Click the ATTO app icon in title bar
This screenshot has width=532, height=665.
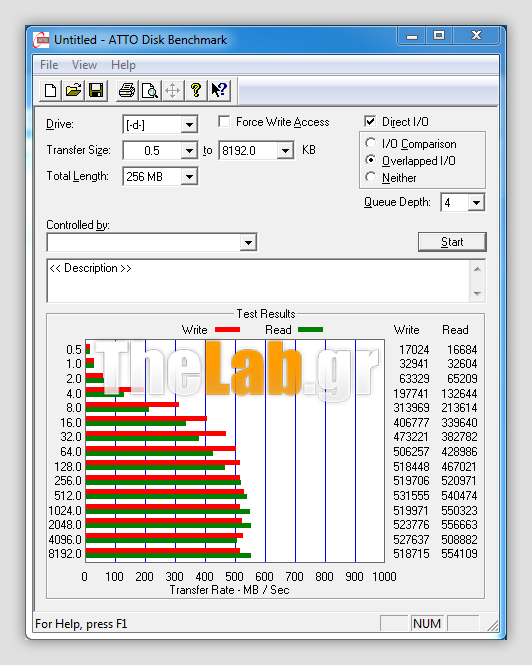[41, 40]
